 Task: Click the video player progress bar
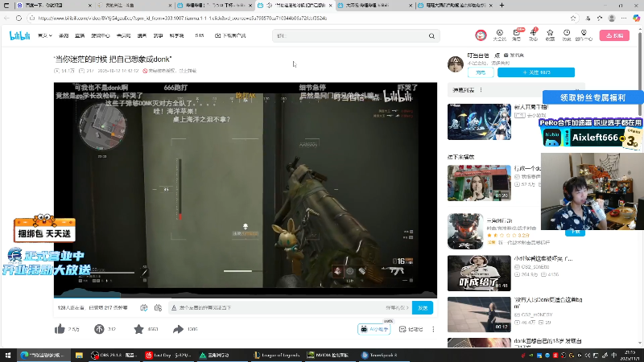pos(246,296)
